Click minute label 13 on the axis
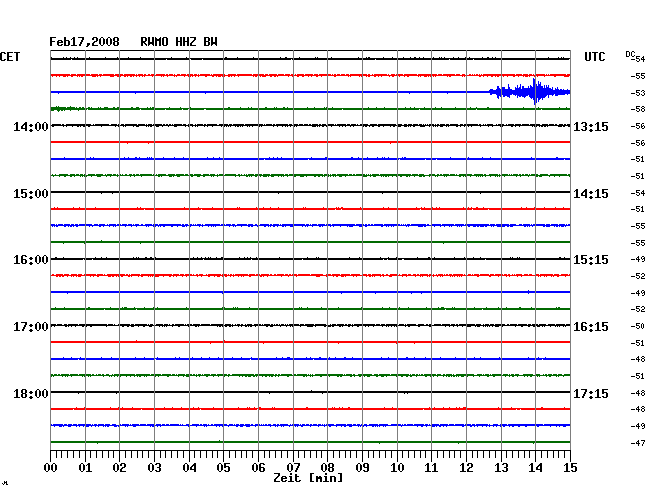650x494 pixels. click(x=501, y=468)
